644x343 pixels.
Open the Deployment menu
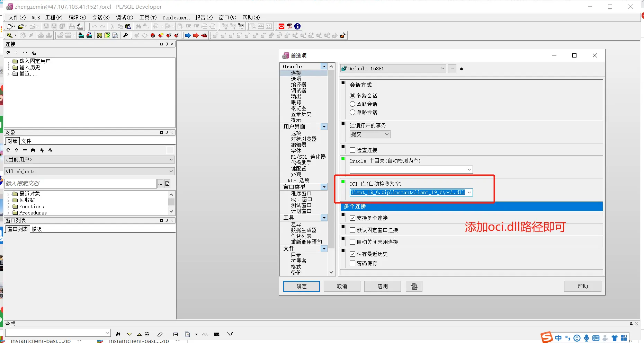(x=176, y=18)
